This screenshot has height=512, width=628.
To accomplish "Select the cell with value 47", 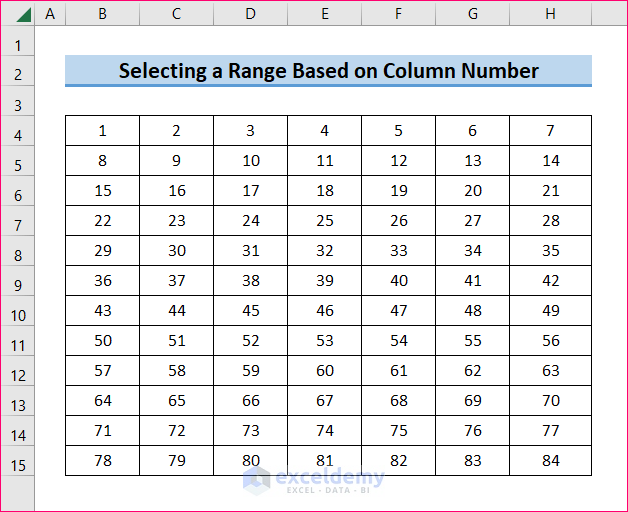I will click(398, 311).
